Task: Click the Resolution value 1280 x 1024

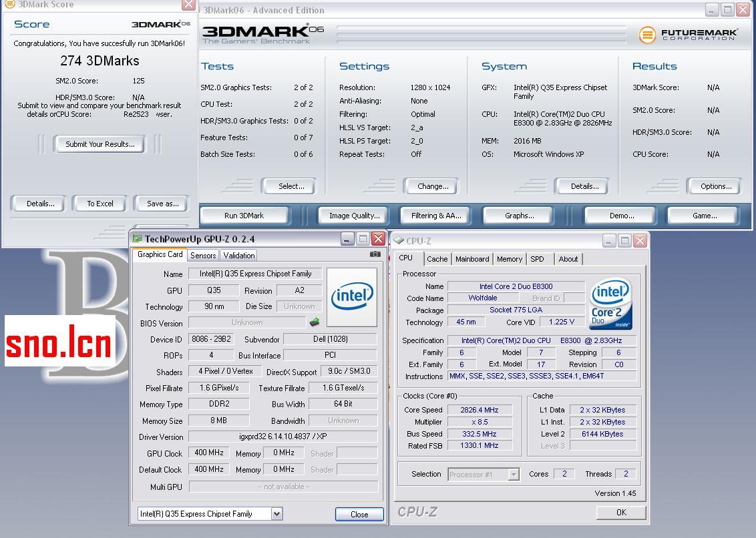Action: [430, 87]
